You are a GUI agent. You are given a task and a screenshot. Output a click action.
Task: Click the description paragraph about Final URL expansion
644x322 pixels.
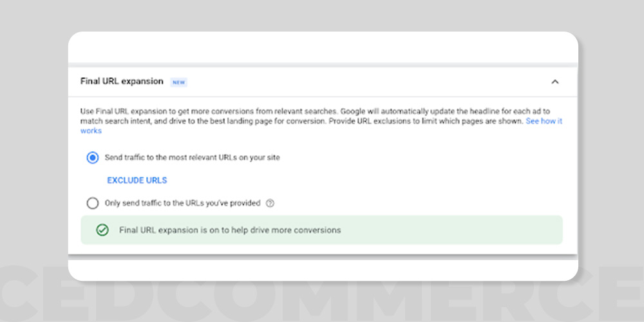click(x=321, y=121)
